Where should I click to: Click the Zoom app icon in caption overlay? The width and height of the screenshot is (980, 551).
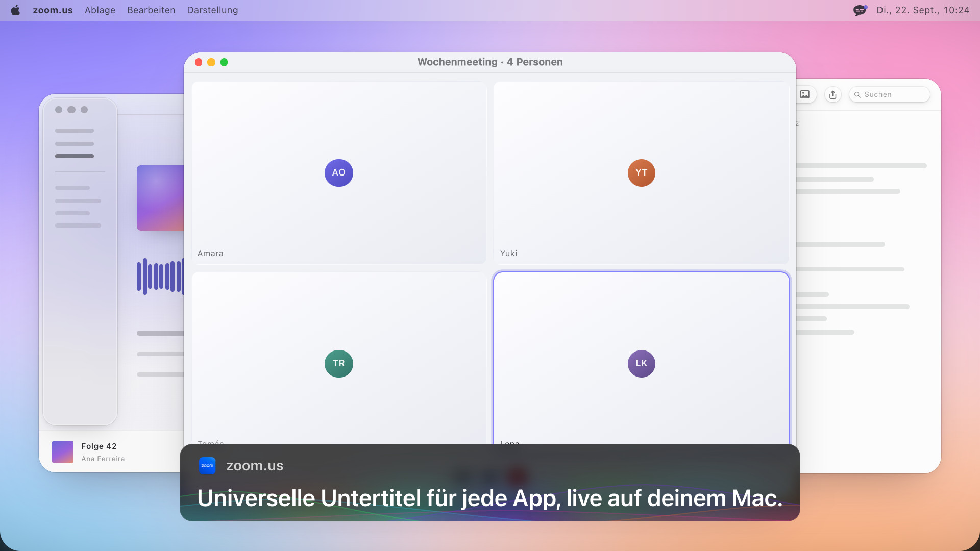207,466
